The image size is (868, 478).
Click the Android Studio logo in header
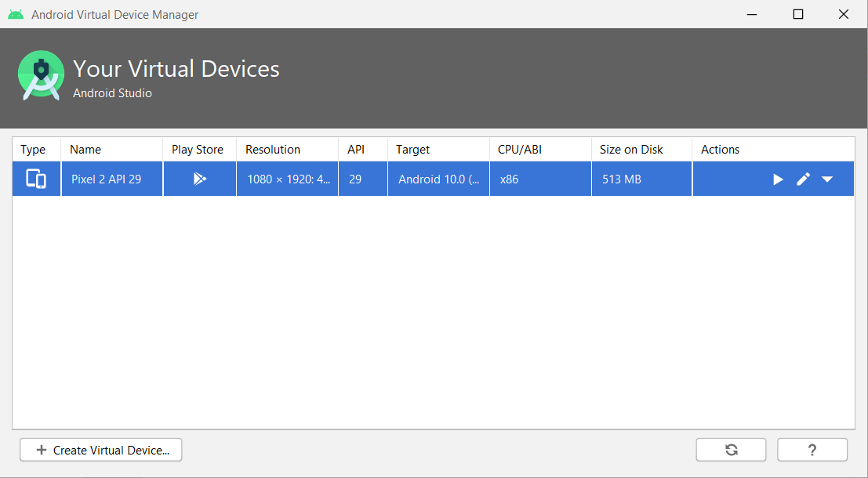[40, 76]
